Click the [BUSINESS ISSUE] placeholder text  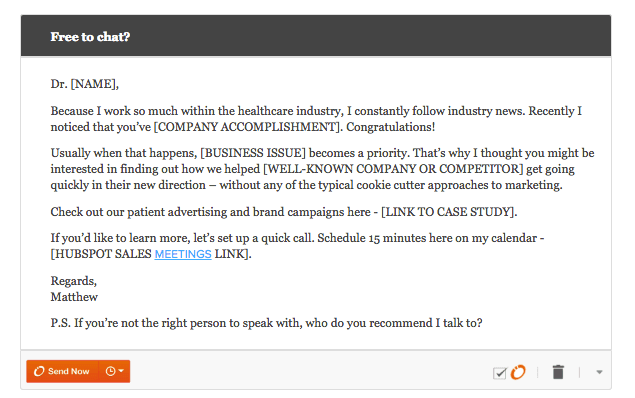coord(253,153)
